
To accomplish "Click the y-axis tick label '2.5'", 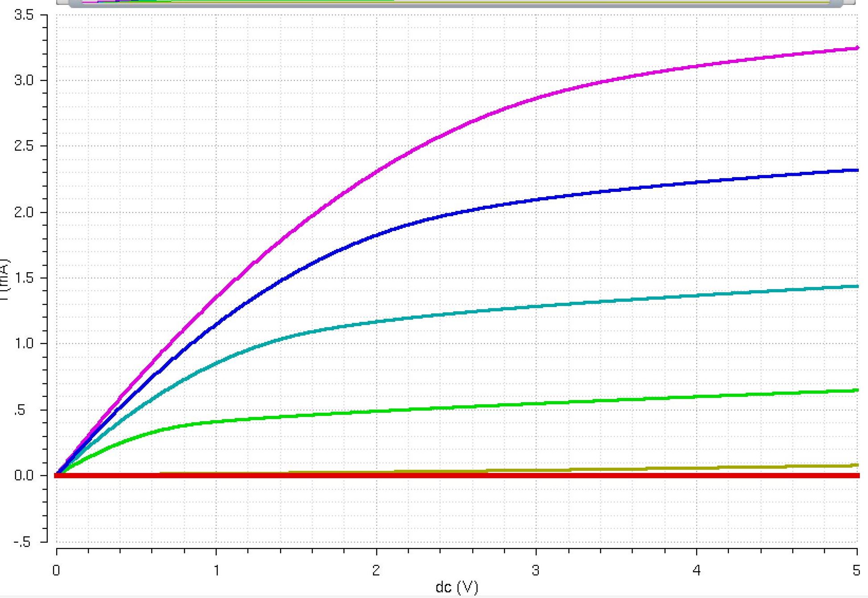I will tap(24, 146).
